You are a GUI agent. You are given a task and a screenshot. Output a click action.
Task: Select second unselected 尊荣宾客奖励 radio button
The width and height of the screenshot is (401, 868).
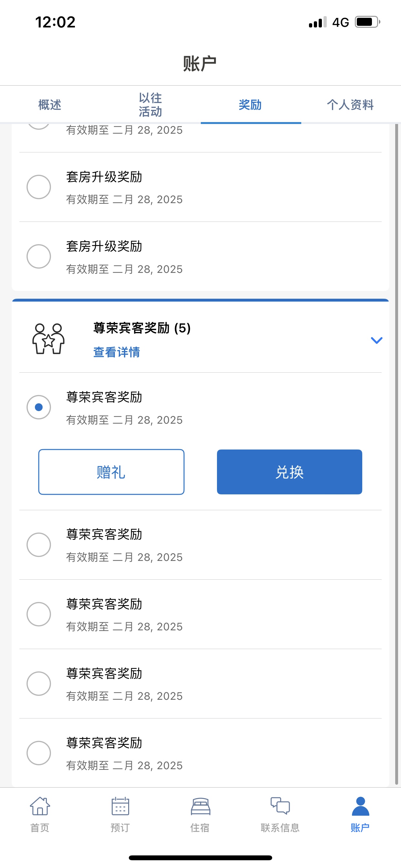pyautogui.click(x=39, y=614)
